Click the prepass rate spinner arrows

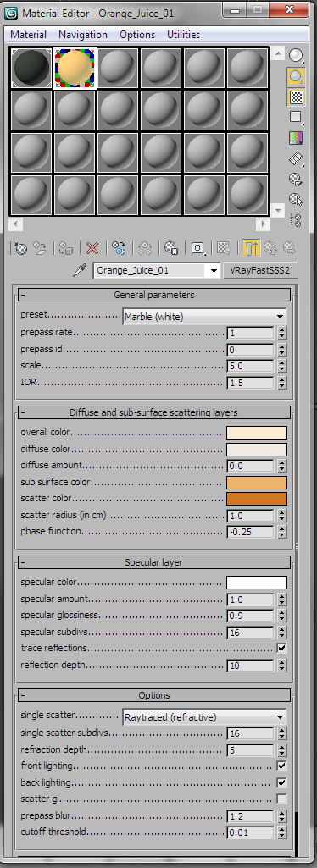pyautogui.click(x=282, y=334)
